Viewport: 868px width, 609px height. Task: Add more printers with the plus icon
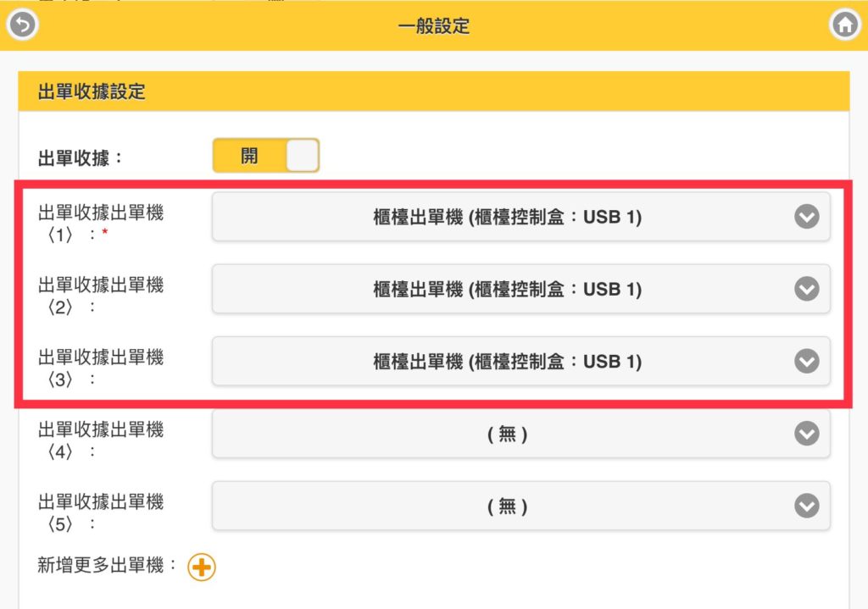pyautogui.click(x=202, y=567)
